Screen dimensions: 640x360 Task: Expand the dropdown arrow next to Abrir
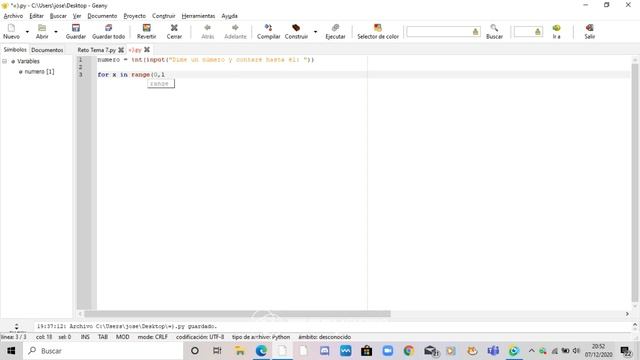click(56, 31)
